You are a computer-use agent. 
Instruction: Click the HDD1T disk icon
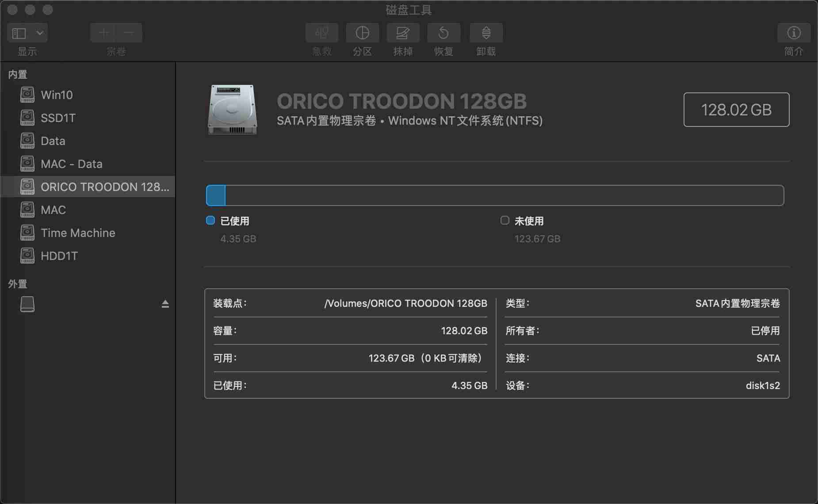tap(27, 256)
